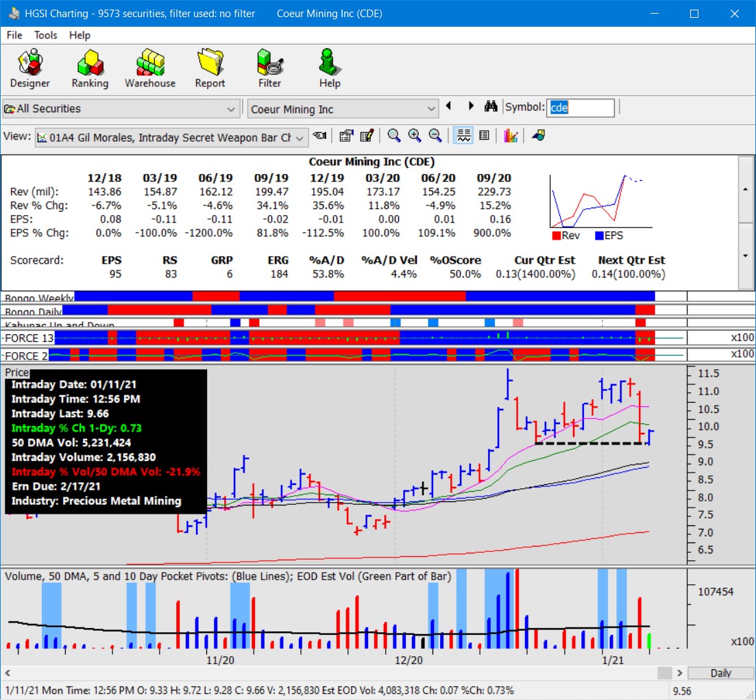Click the Rev and EPS mini chart
This screenshot has height=700, width=756.
[600, 201]
